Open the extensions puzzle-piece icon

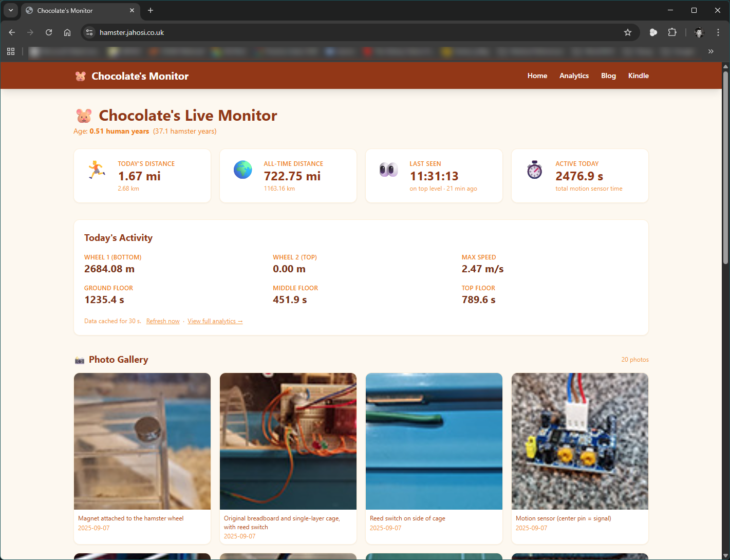[x=672, y=32]
